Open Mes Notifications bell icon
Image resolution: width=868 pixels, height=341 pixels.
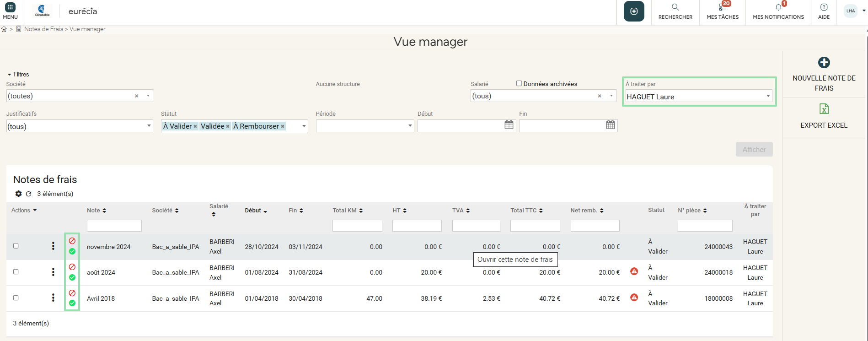pos(778,7)
